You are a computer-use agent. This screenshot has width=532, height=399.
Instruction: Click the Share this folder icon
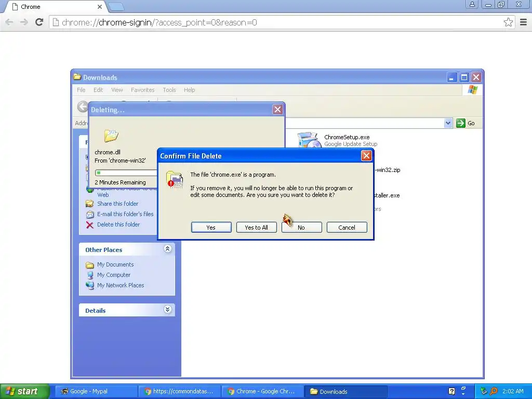pyautogui.click(x=90, y=204)
